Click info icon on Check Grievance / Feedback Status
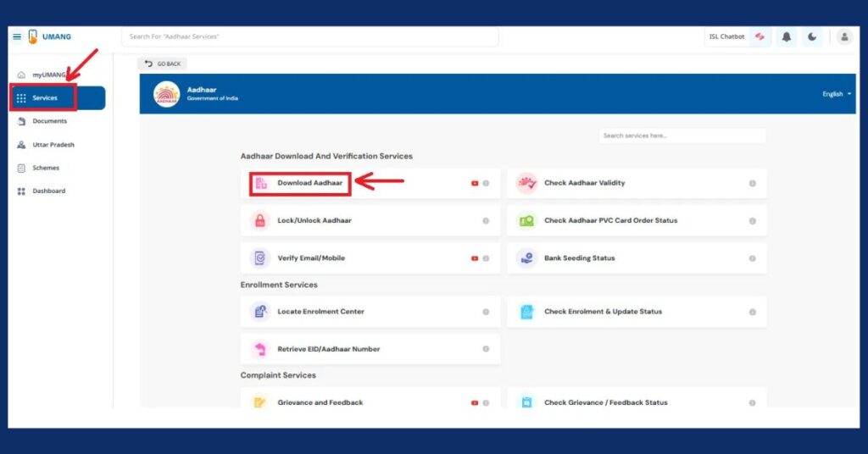The image size is (868, 454). pyautogui.click(x=753, y=403)
